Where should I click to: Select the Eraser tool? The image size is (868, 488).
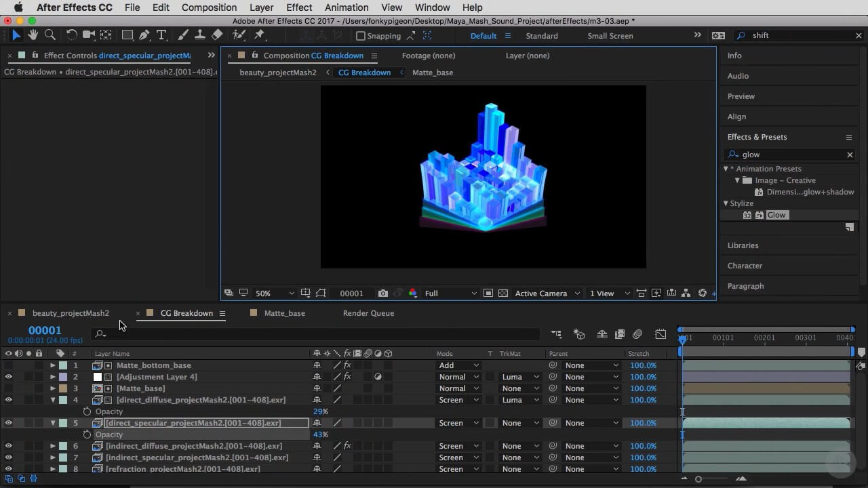coord(217,35)
